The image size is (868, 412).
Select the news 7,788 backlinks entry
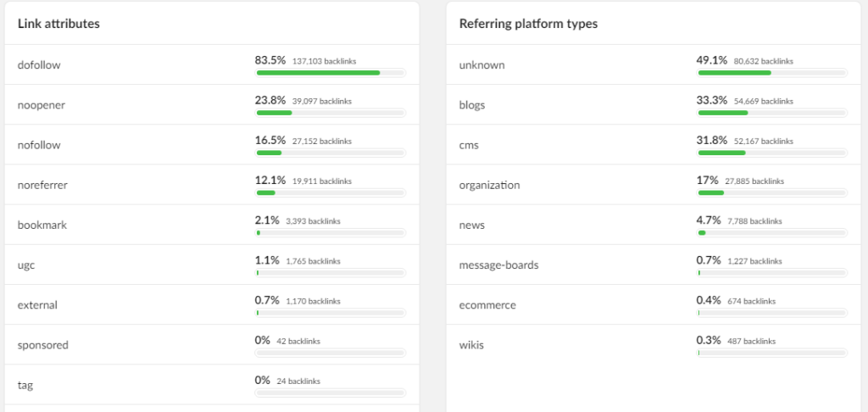click(755, 221)
